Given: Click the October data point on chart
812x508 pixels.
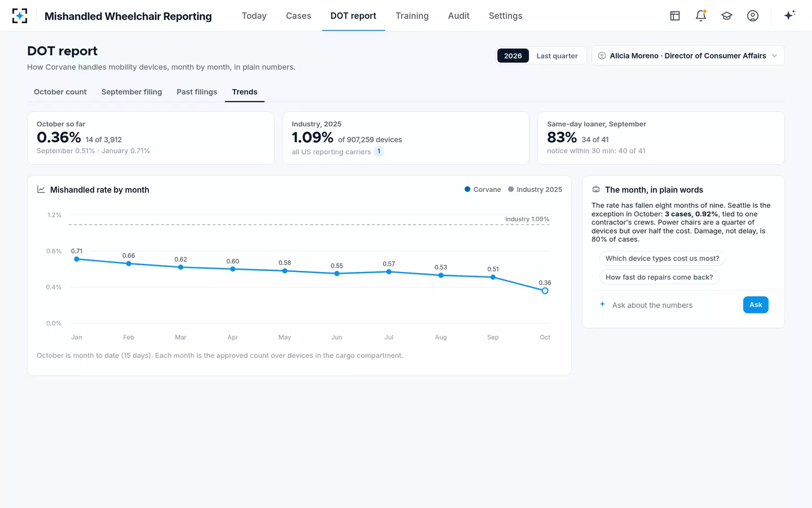Looking at the screenshot, I should pos(545,291).
